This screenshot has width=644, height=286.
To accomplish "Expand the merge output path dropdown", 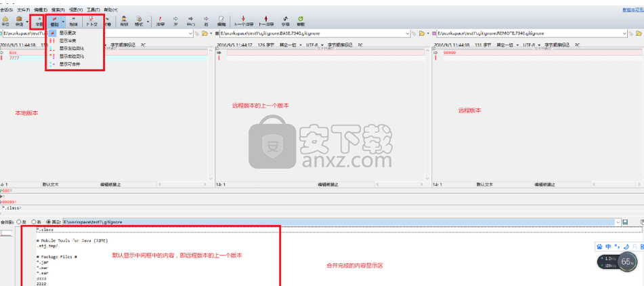I will (x=618, y=222).
